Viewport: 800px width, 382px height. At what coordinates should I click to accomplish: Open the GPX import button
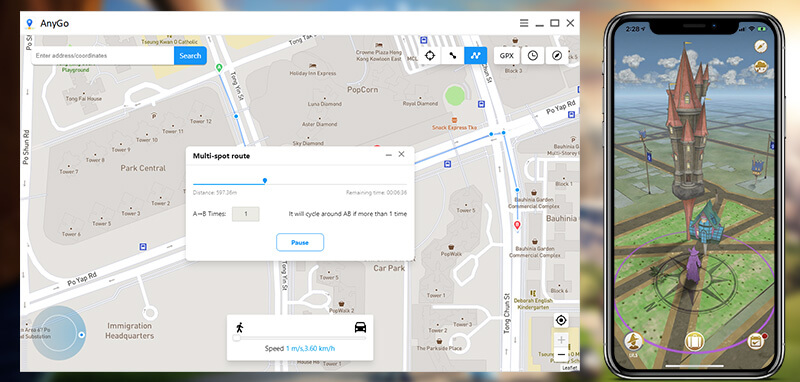click(x=507, y=56)
